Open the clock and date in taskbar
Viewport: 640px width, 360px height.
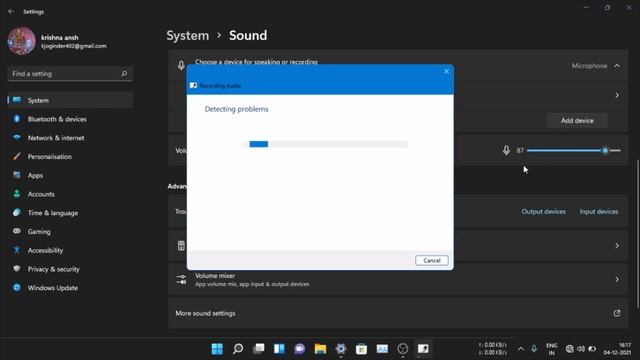coord(618,349)
